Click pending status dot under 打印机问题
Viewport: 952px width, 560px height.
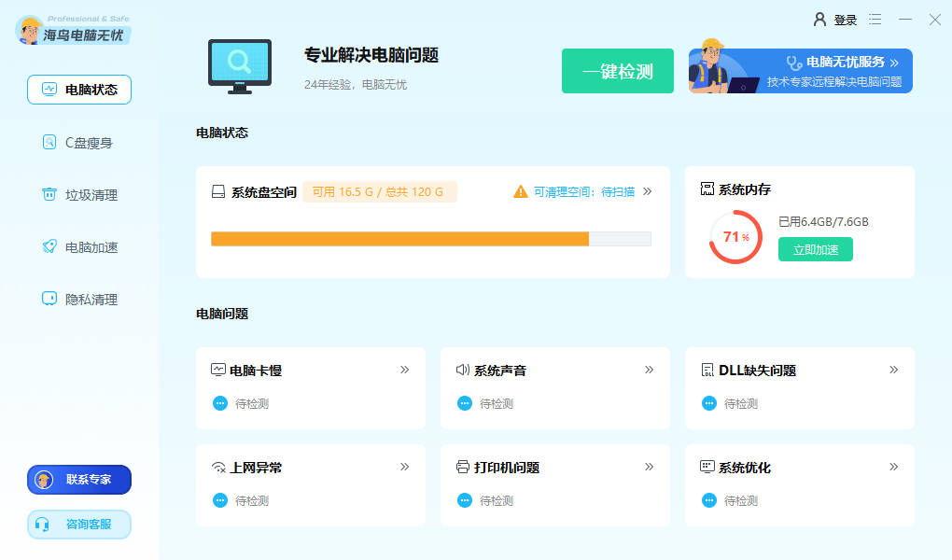click(465, 500)
